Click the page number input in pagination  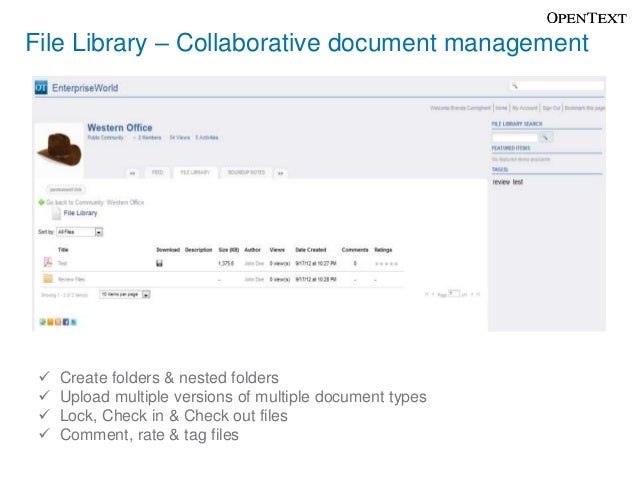(454, 293)
